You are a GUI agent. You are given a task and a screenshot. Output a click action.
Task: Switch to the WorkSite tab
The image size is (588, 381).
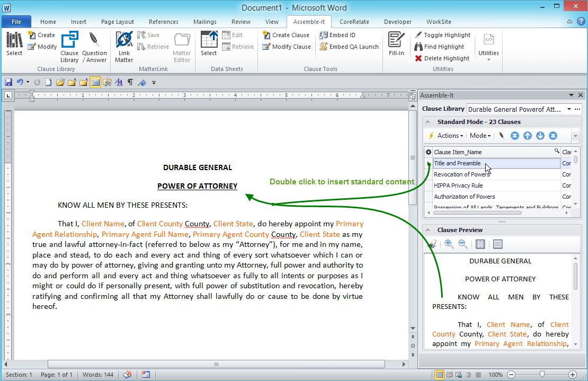point(439,22)
